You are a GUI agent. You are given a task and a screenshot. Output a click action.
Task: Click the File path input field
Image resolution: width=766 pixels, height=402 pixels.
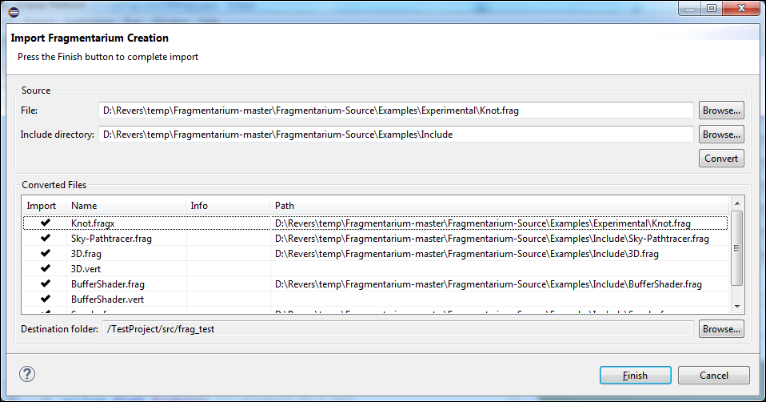point(395,110)
